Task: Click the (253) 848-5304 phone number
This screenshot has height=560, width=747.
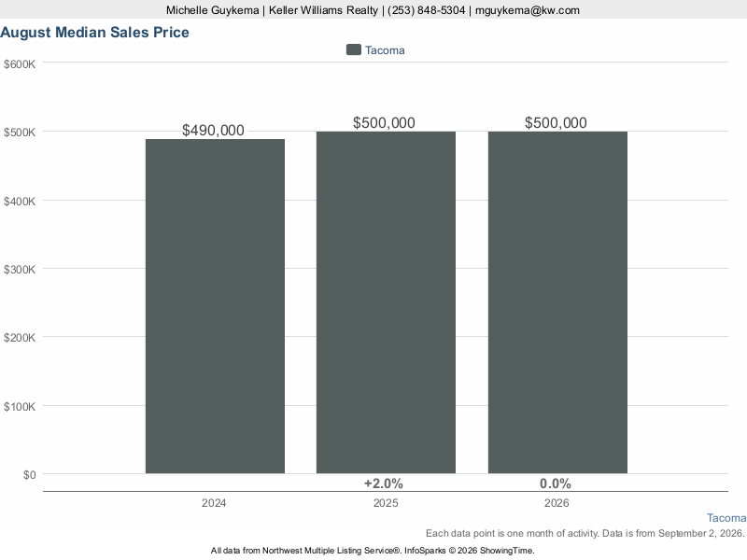Action: point(427,10)
